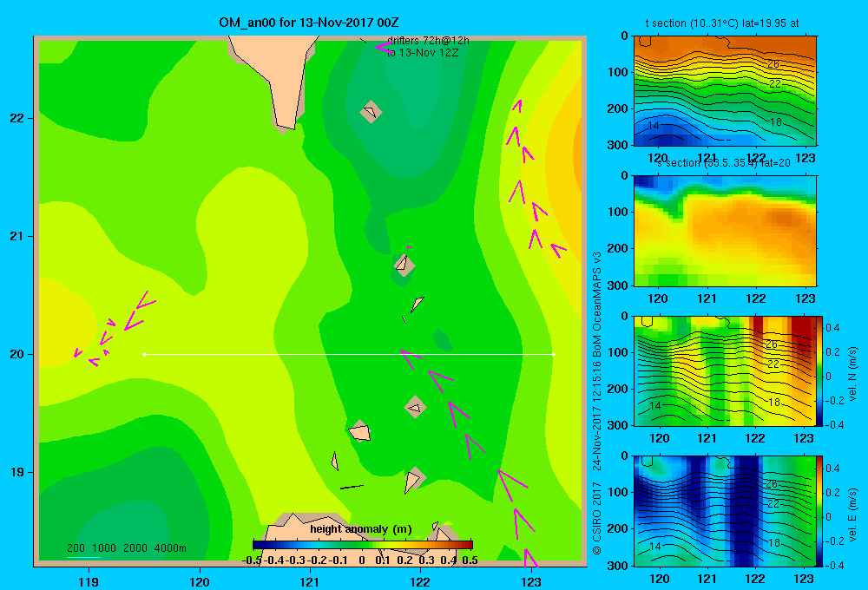This screenshot has height=590, width=868.
Task: Click the 'vel. N (m/s)' axis label
Action: point(852,374)
